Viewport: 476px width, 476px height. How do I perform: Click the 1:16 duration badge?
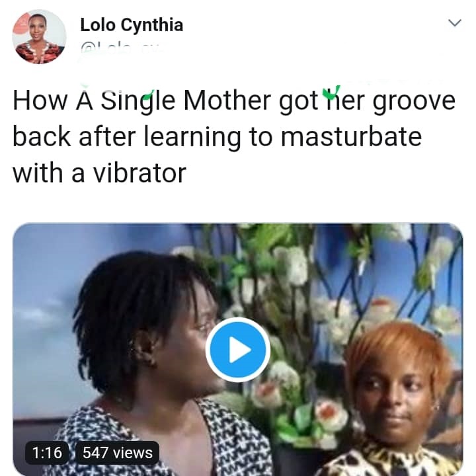click(47, 453)
